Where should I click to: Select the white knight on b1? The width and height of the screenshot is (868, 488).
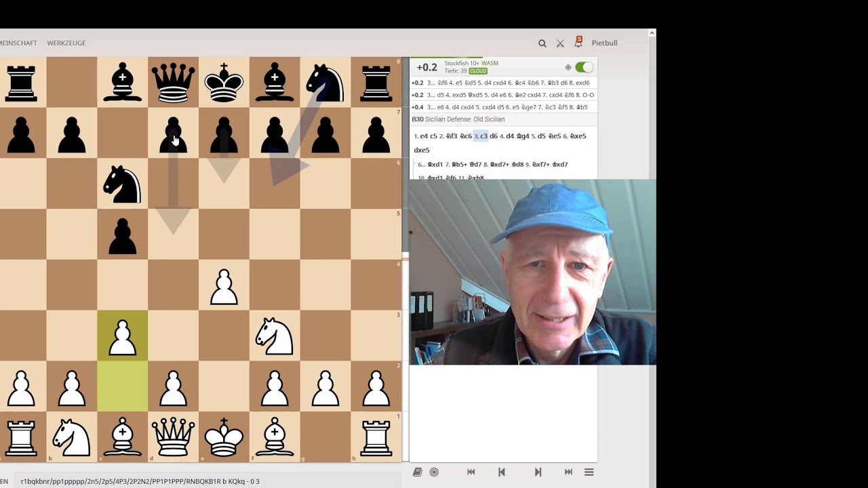coord(72,437)
